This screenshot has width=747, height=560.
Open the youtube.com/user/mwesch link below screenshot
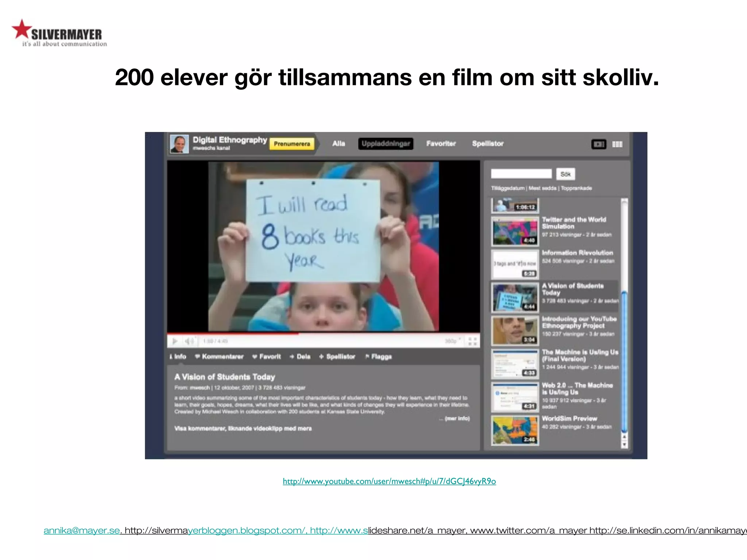click(389, 481)
